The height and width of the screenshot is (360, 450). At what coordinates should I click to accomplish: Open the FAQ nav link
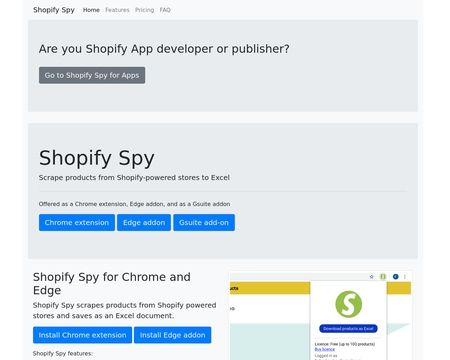pos(165,10)
